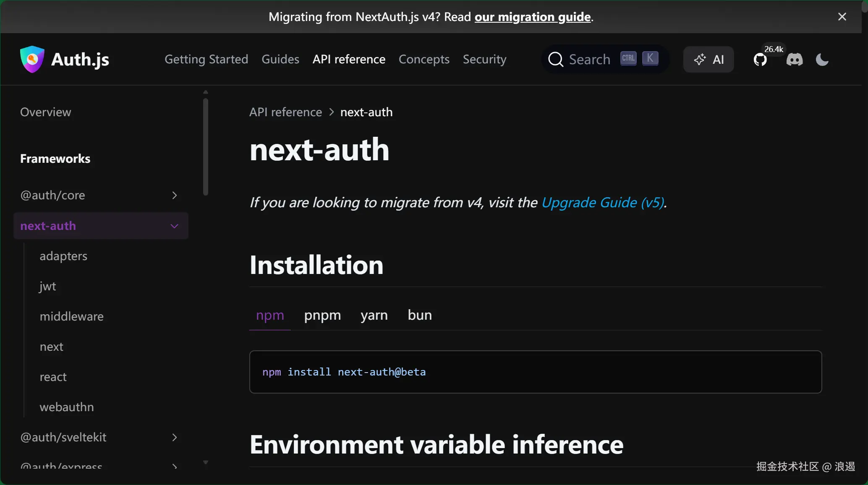Viewport: 868px width, 485px height.
Task: Open the migration guide banner link
Action: pyautogui.click(x=533, y=17)
